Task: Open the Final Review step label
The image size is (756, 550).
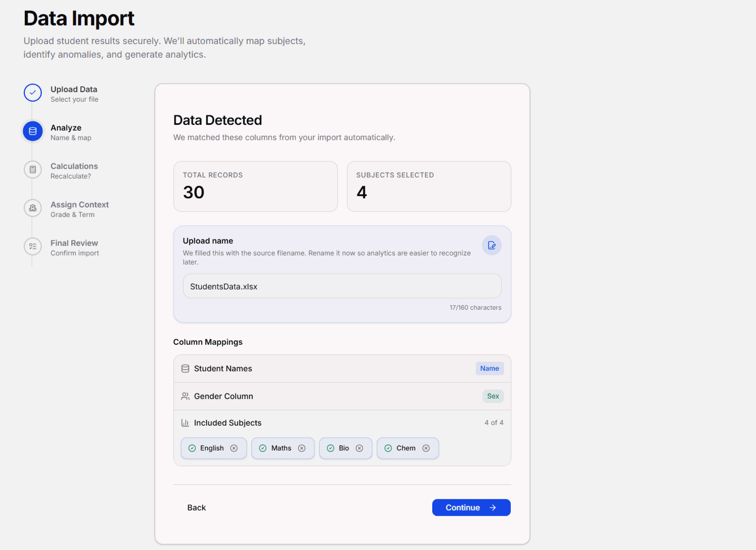Action: coord(74,243)
